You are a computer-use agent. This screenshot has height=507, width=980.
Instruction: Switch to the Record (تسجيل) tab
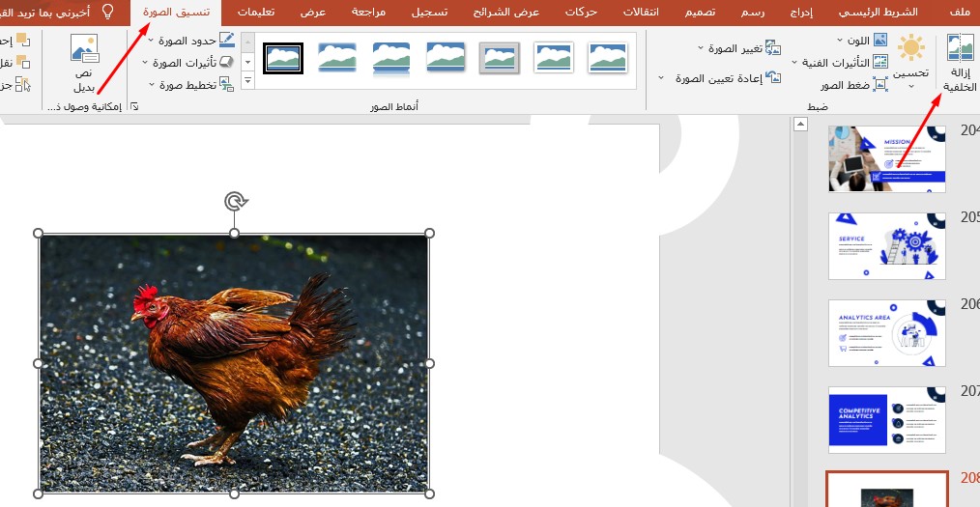429,12
